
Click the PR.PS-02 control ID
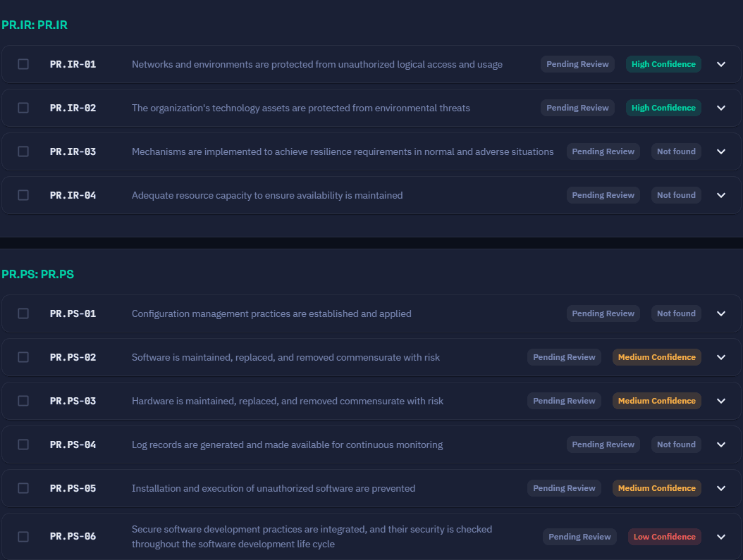73,357
